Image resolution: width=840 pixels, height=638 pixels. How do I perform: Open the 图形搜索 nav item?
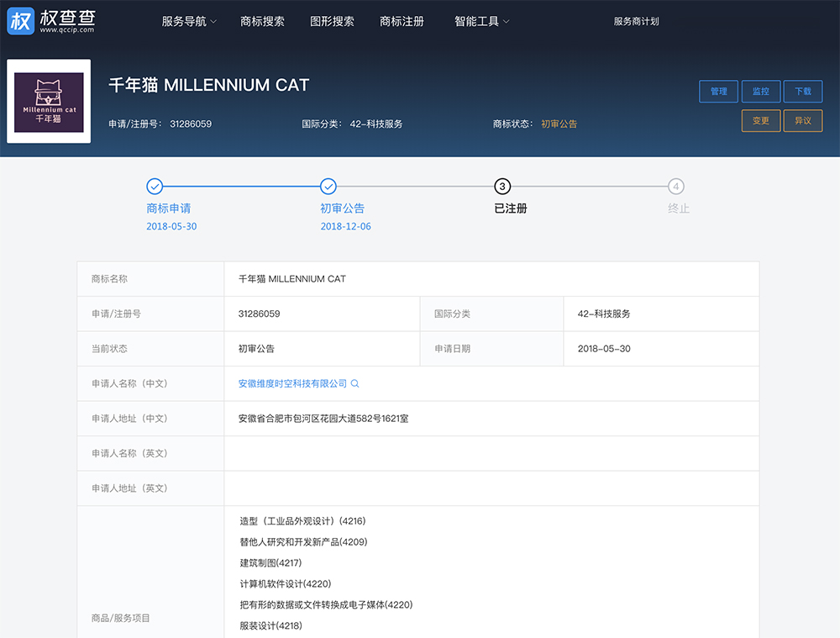click(332, 22)
